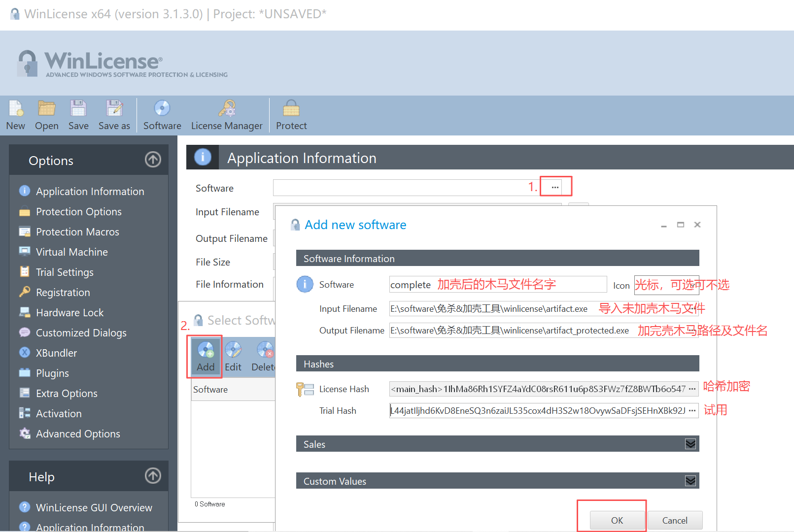
Task: Click Edit in Select Software window
Action: [x=233, y=357]
